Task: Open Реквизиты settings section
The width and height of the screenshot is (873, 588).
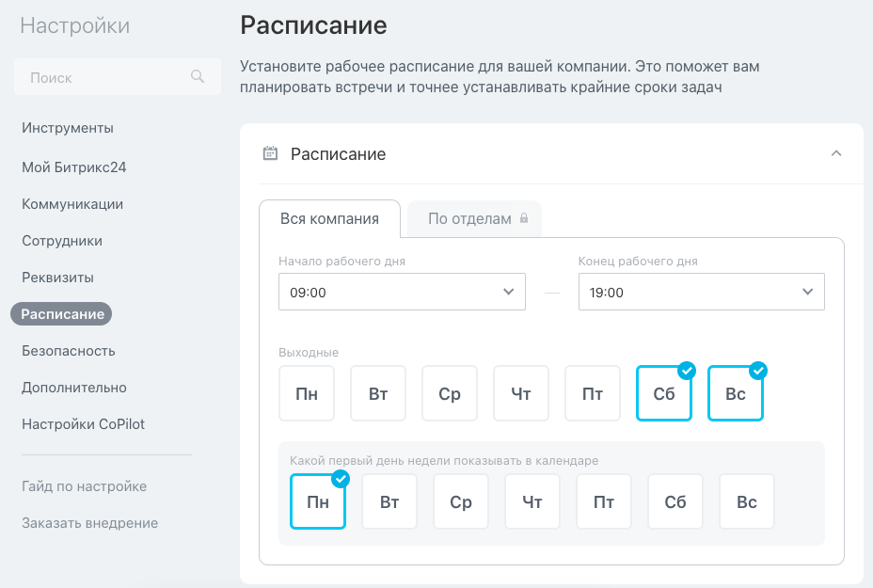Action: pyautogui.click(x=57, y=278)
